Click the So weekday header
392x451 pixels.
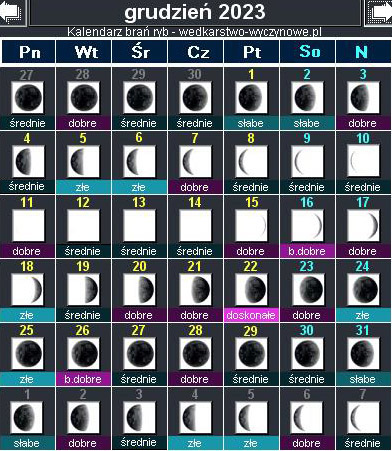click(x=308, y=52)
